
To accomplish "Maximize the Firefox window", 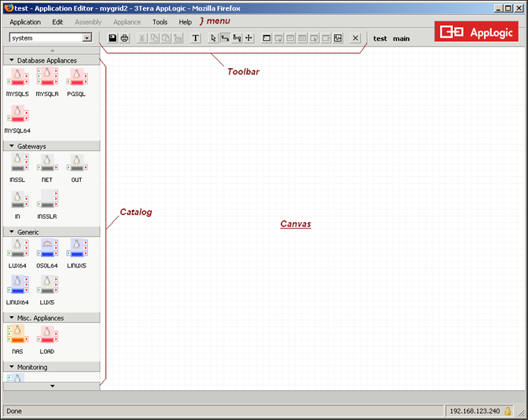I will click(508, 8).
